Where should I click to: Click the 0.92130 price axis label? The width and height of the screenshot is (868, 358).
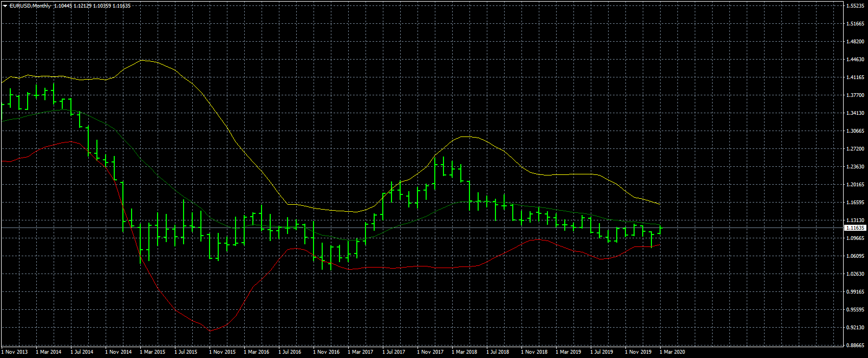tap(856, 328)
